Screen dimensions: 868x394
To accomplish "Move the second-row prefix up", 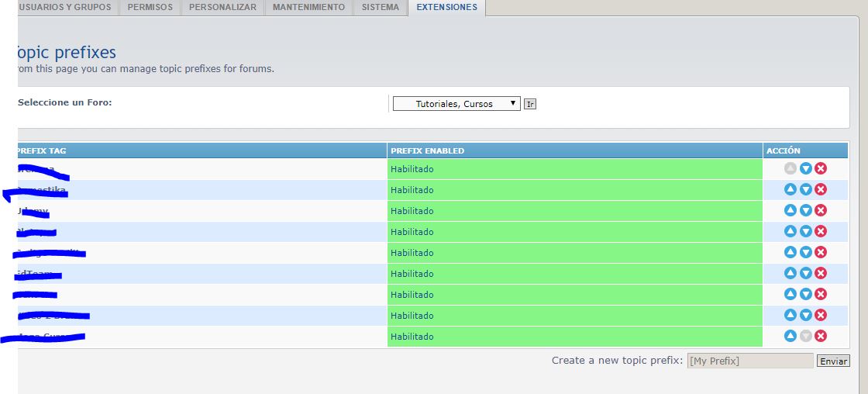I will 790,189.
